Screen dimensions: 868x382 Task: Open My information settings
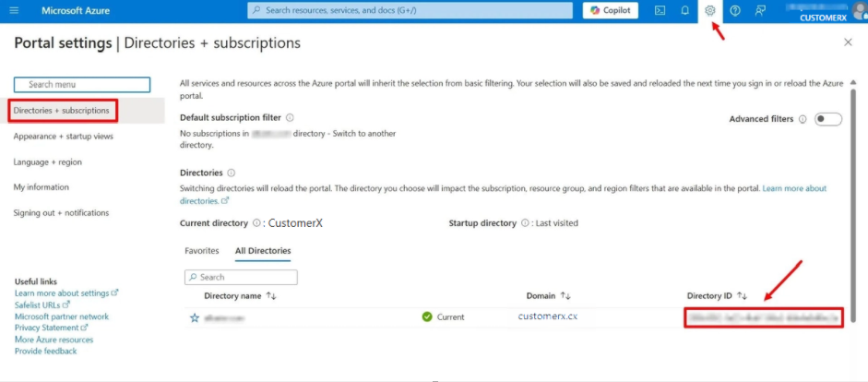coord(41,187)
